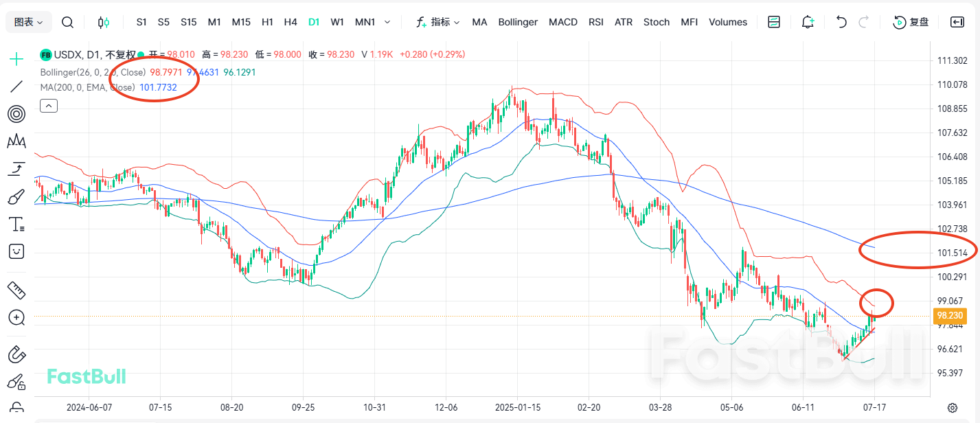Image resolution: width=980 pixels, height=423 pixels.
Task: Undo the last chart action
Action: 841,22
